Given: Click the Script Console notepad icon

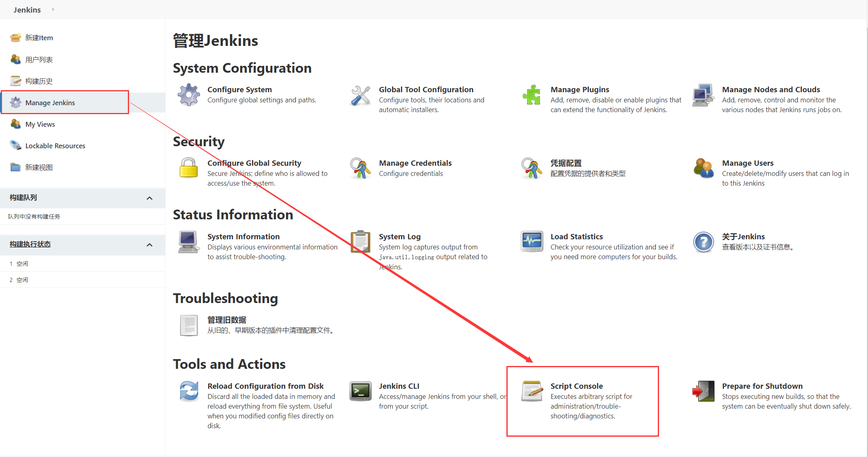Looking at the screenshot, I should pos(532,391).
